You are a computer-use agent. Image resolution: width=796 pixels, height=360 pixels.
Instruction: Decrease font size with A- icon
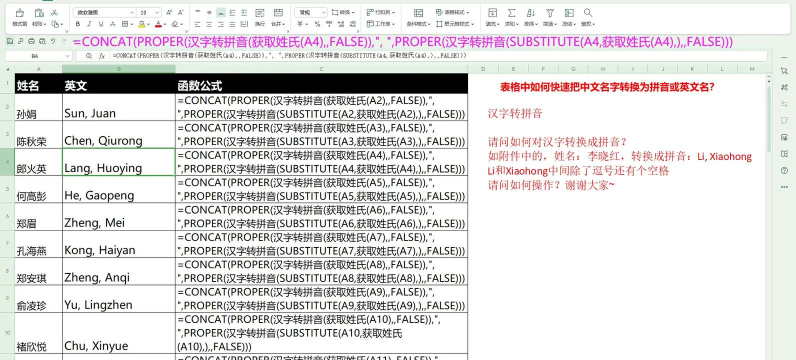(x=181, y=12)
